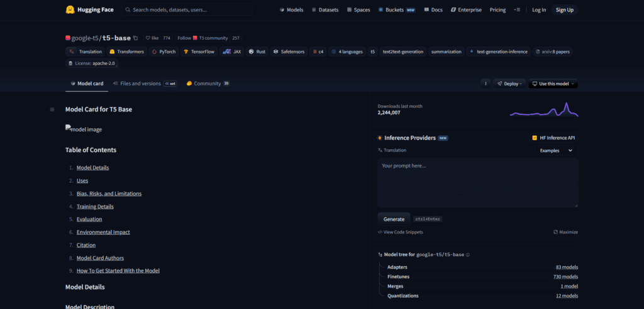Follow the T5 community

point(203,38)
